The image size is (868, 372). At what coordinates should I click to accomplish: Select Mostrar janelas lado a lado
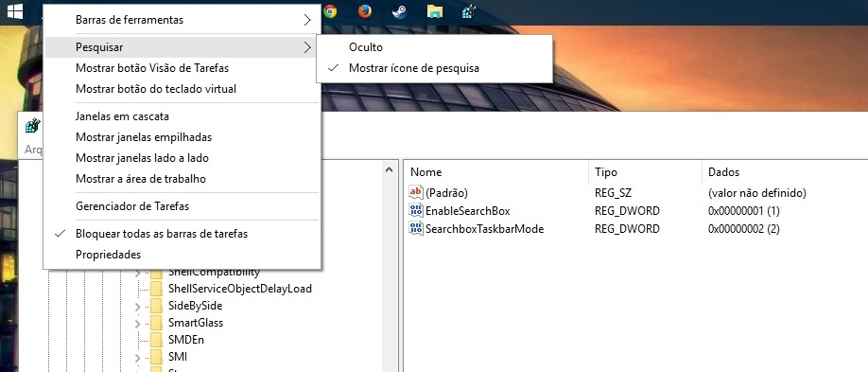pos(182,158)
